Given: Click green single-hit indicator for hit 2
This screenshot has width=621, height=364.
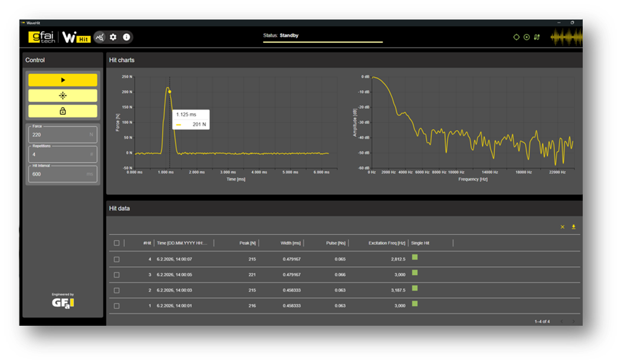Looking at the screenshot, I should pyautogui.click(x=415, y=289).
